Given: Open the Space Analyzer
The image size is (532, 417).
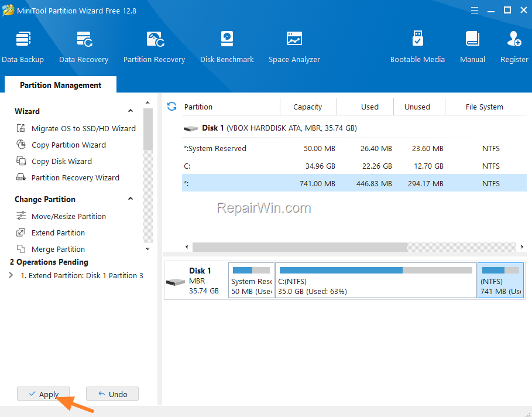Looking at the screenshot, I should coord(294,47).
